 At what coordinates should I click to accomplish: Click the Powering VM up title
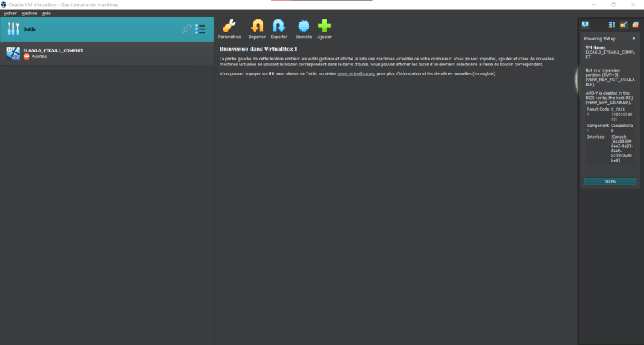(602, 39)
